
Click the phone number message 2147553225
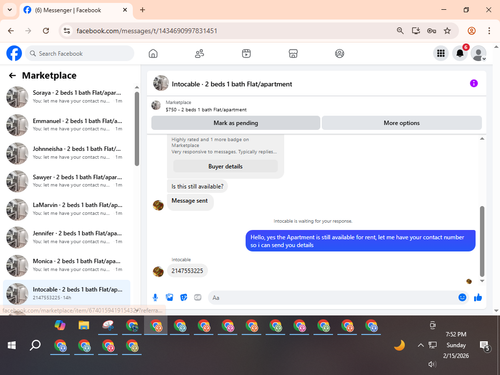click(187, 271)
